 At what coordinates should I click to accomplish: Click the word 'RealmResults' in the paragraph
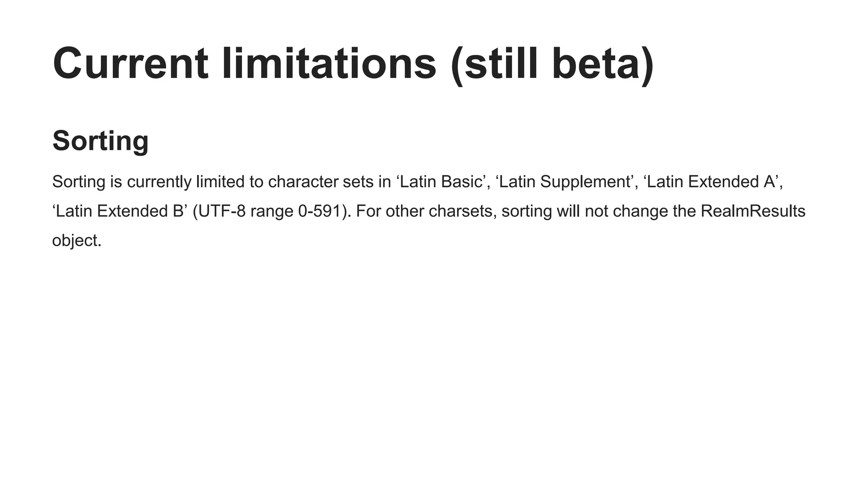point(753,211)
